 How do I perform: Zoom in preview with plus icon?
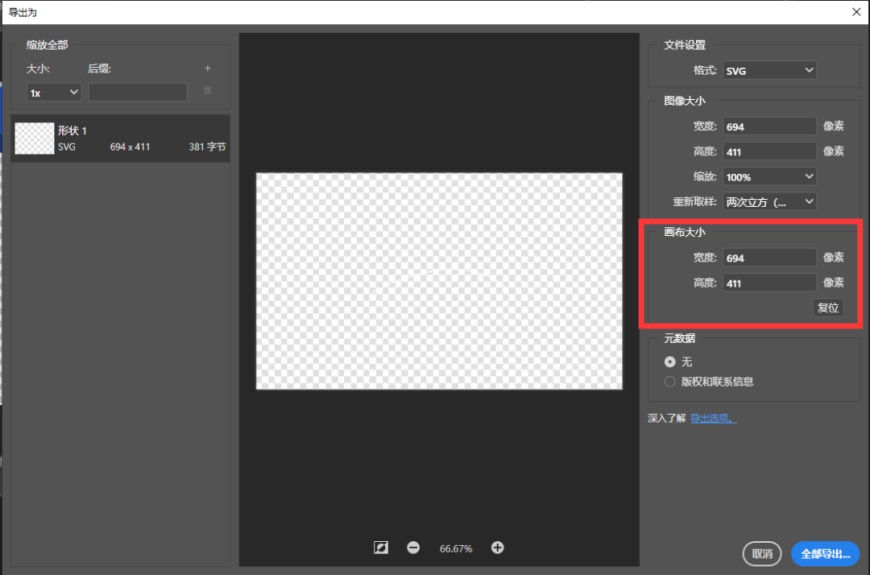click(x=498, y=548)
